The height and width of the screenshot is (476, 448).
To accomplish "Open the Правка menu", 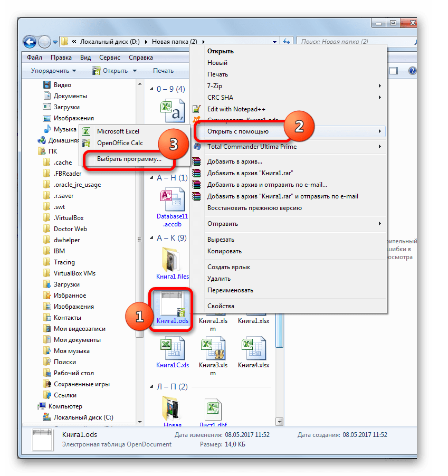I will pos(61,58).
